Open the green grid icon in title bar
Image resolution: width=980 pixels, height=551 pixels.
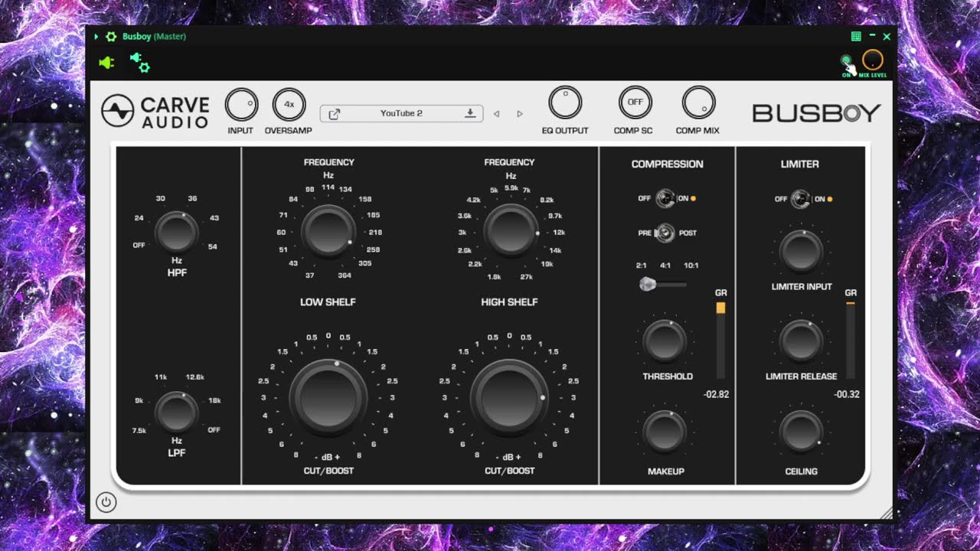pos(856,37)
